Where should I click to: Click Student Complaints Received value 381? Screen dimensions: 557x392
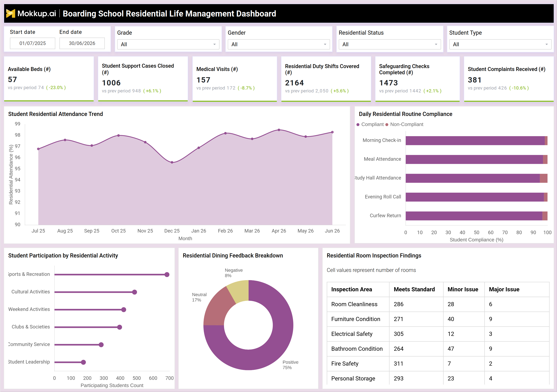pos(474,80)
